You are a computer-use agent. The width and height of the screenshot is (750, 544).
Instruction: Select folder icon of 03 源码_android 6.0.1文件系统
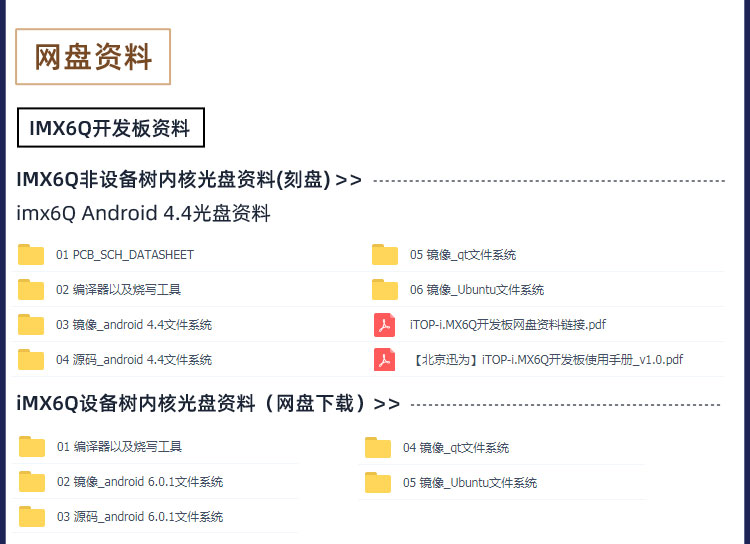(32, 517)
